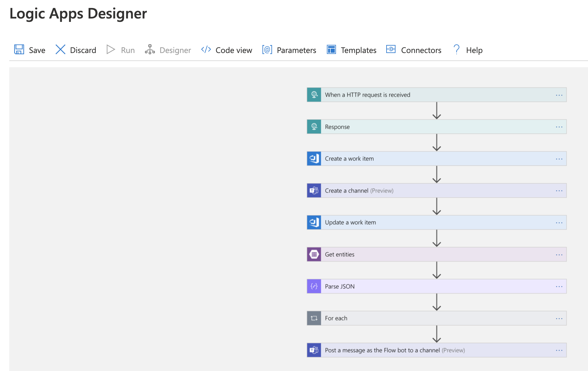This screenshot has width=588, height=371.
Task: Click the Discard X icon
Action: tap(60, 49)
